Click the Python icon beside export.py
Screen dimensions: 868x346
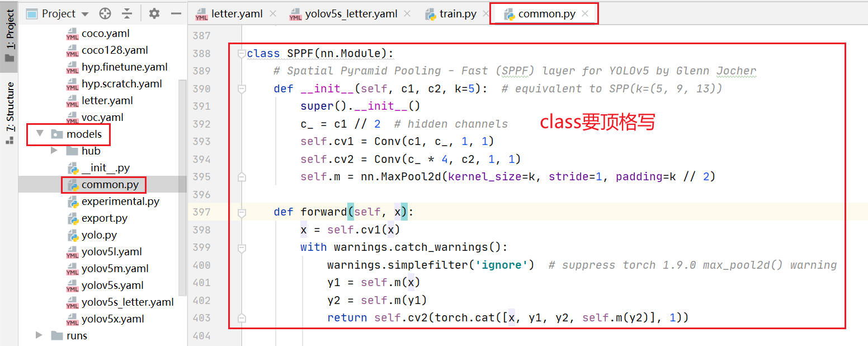tap(74, 218)
